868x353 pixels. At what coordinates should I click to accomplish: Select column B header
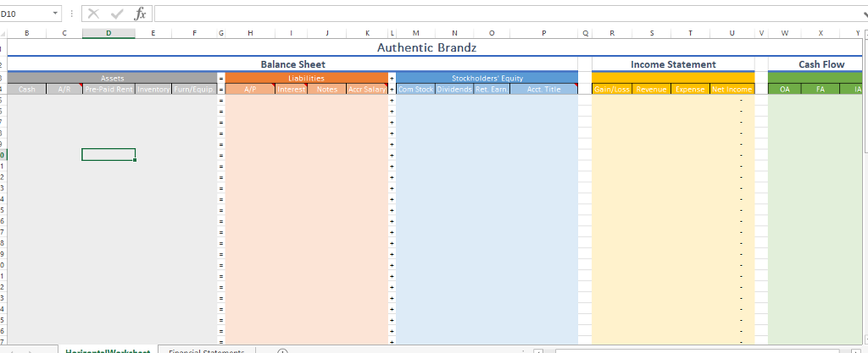26,33
